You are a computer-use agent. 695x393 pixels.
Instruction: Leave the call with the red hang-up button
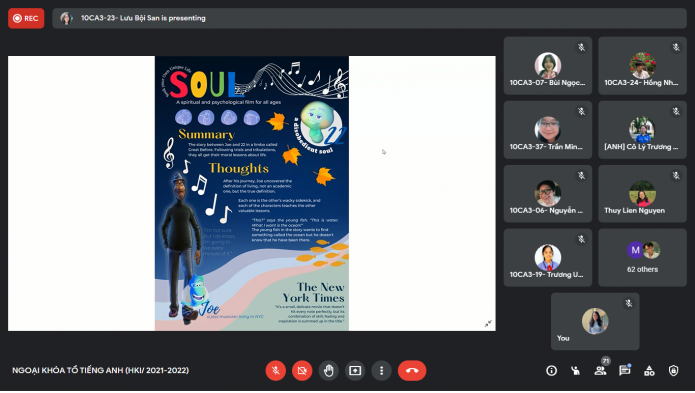[x=412, y=370]
